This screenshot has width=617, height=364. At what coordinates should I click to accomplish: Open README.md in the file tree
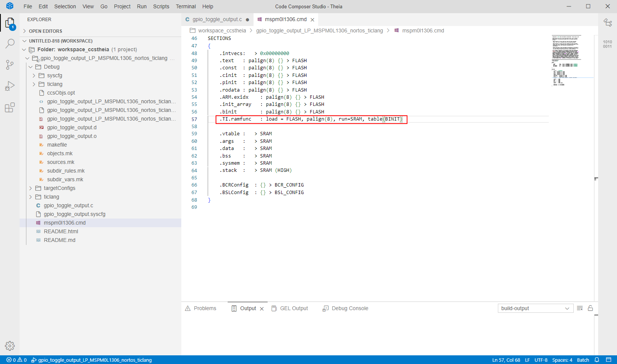pos(60,240)
